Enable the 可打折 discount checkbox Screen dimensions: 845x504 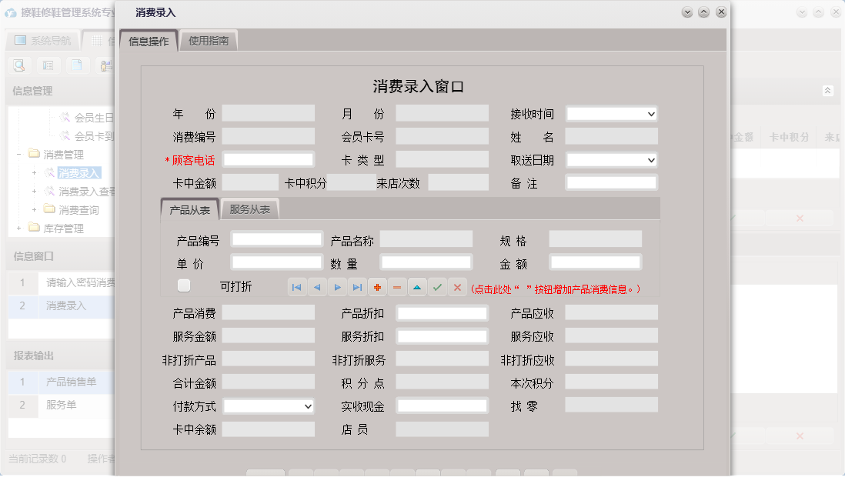tap(183, 285)
